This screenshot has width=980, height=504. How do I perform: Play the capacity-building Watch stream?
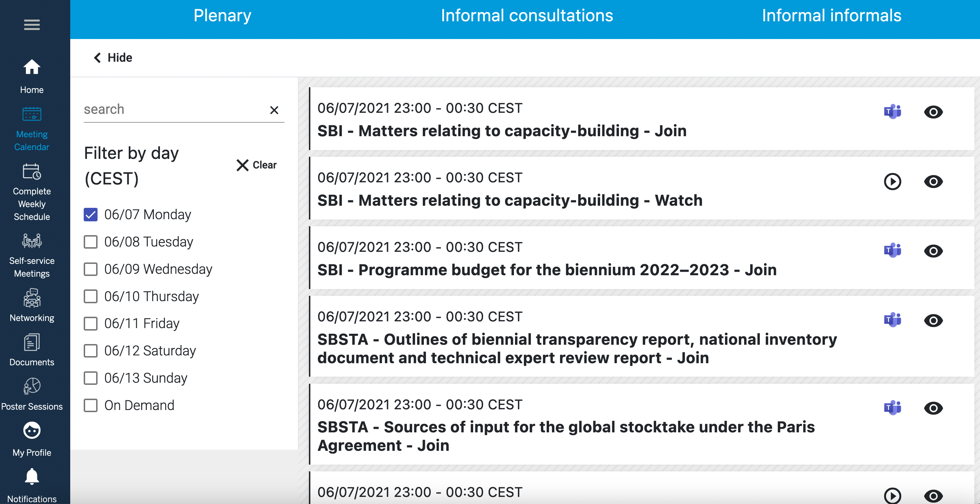(892, 182)
